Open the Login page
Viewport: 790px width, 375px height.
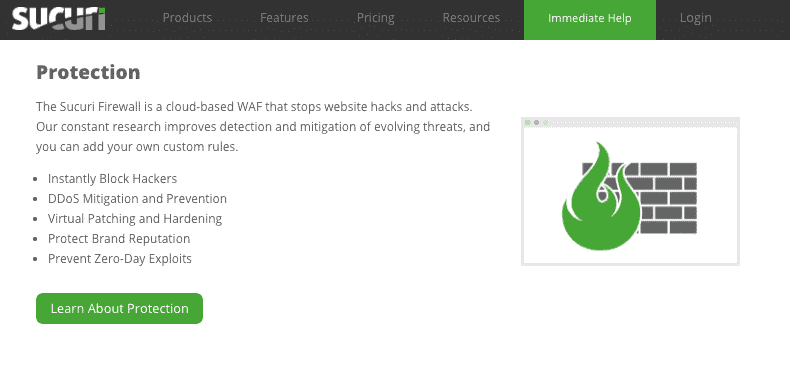[x=695, y=18]
